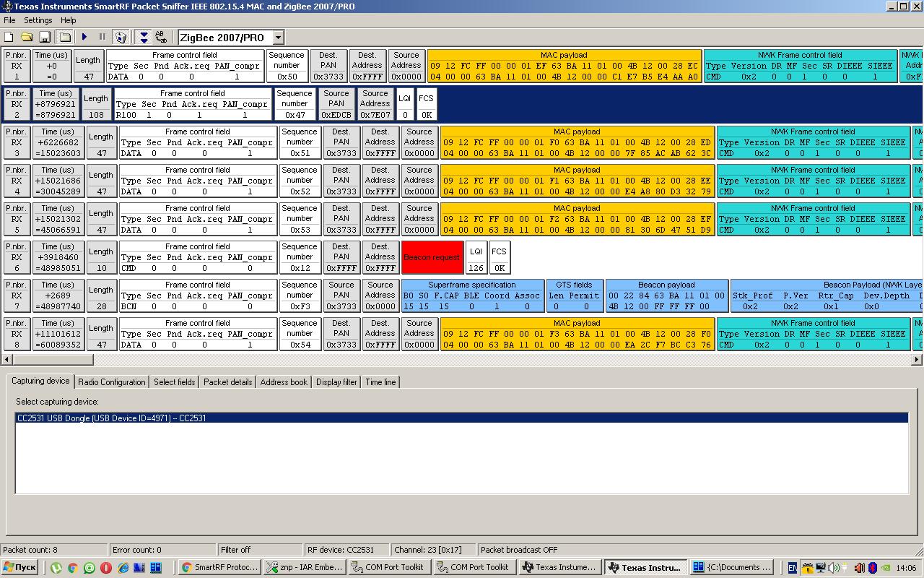Switch to the Texas Instume... taskbar button
924x578 pixels.
pos(560,567)
